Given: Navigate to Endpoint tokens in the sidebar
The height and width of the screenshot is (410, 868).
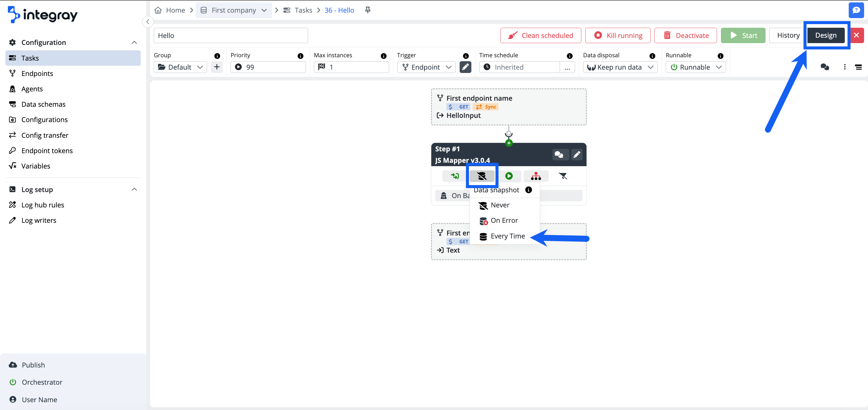Looking at the screenshot, I should pos(47,150).
